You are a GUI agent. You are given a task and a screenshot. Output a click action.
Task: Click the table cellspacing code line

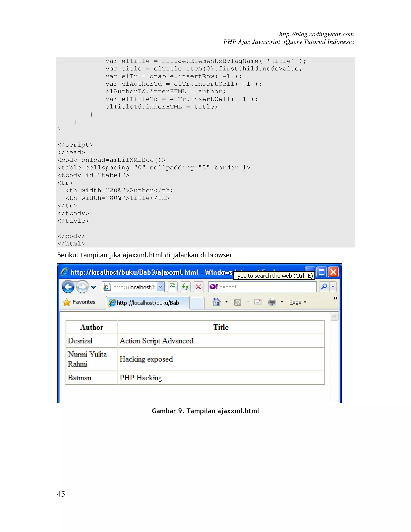point(154,168)
